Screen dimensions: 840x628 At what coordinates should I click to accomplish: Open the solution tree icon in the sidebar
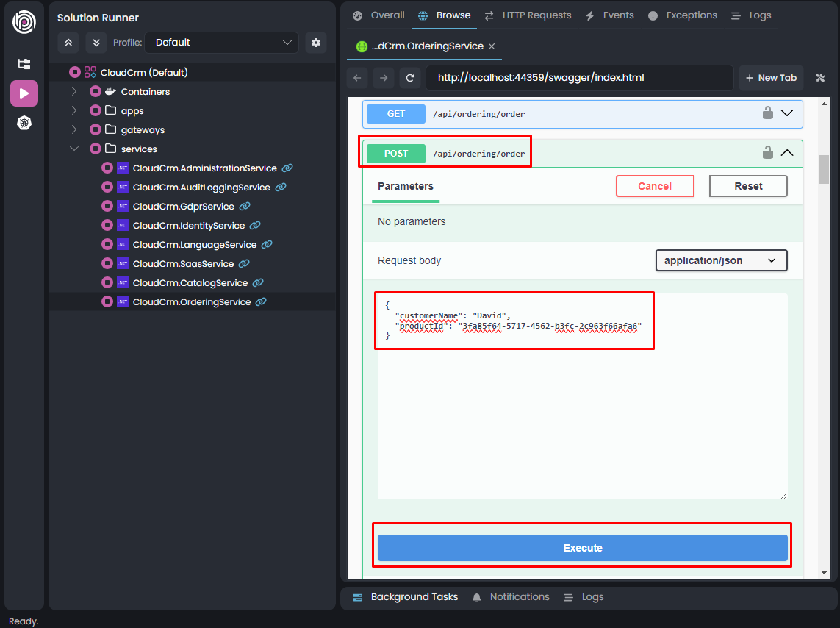coord(24,64)
